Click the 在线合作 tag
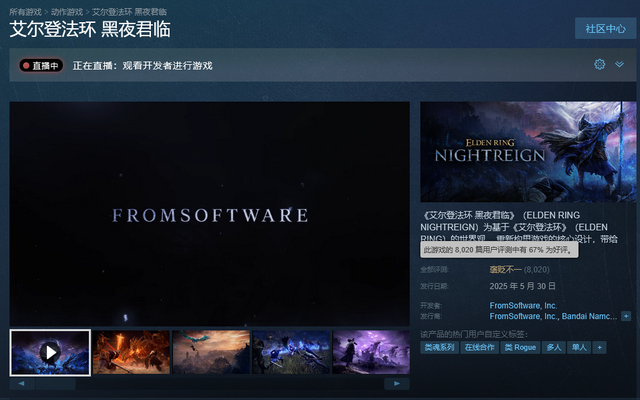This screenshot has width=640, height=400. (478, 347)
